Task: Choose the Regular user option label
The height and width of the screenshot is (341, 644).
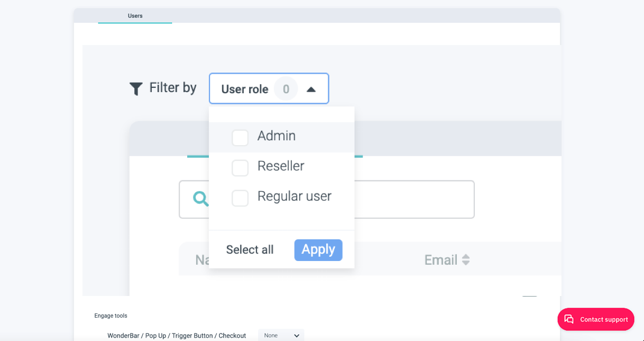Action: [x=295, y=196]
